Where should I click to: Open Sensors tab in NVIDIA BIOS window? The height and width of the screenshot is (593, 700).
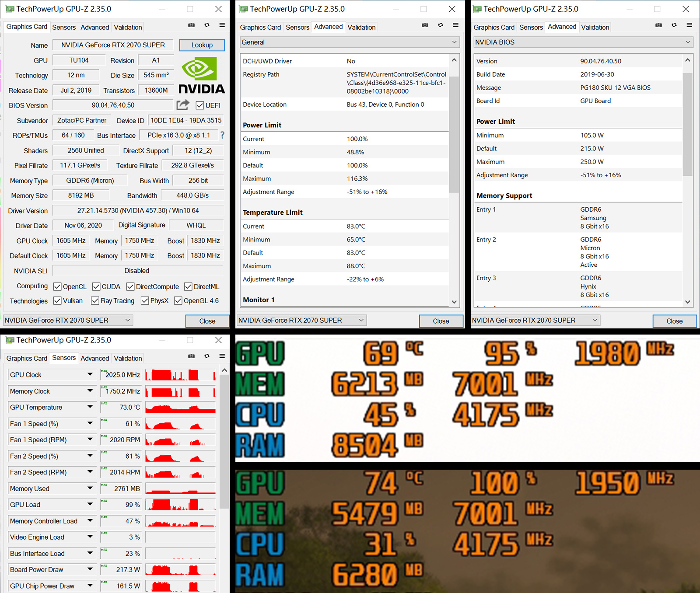(531, 27)
